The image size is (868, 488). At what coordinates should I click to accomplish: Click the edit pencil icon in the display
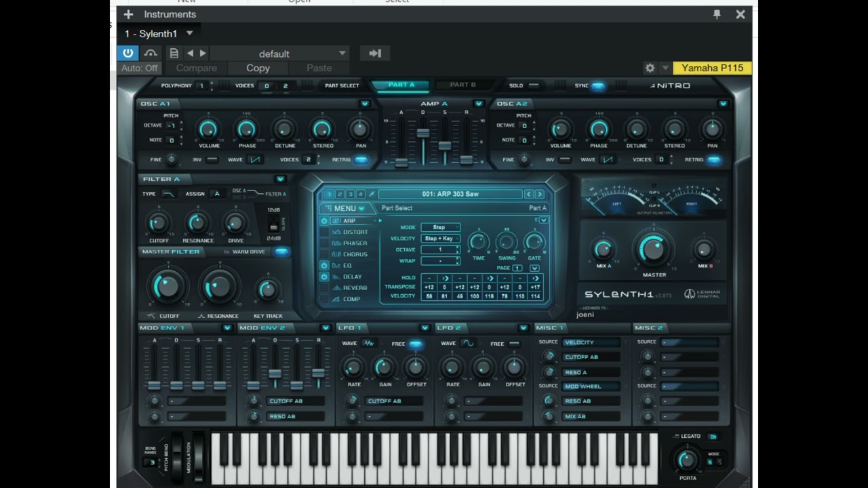[372, 195]
